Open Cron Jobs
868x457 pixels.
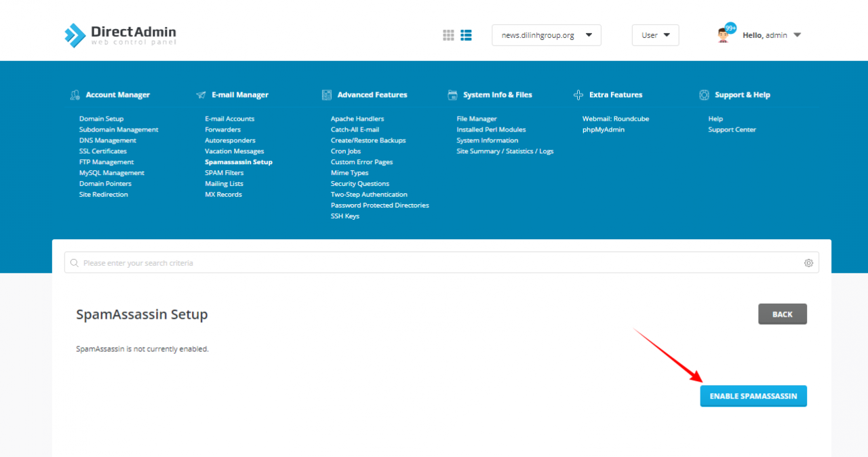tap(346, 151)
